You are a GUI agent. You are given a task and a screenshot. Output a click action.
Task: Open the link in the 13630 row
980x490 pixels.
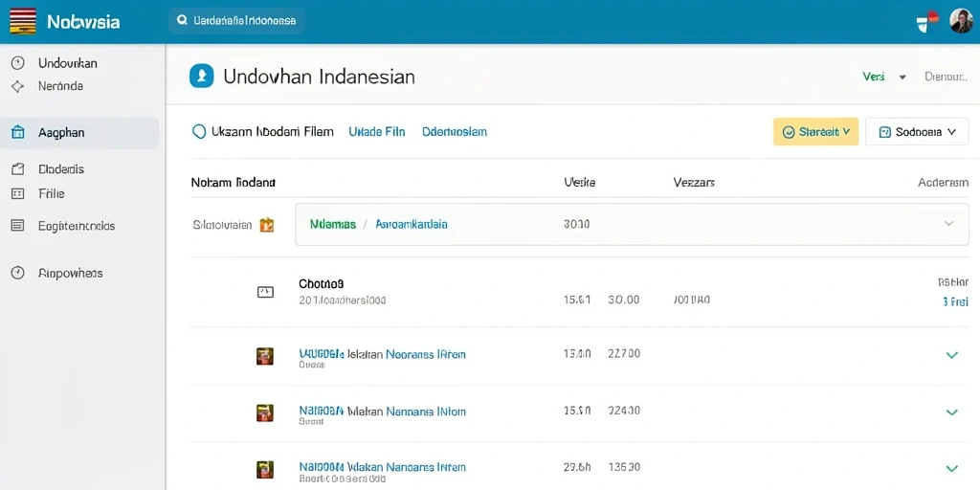click(x=382, y=467)
